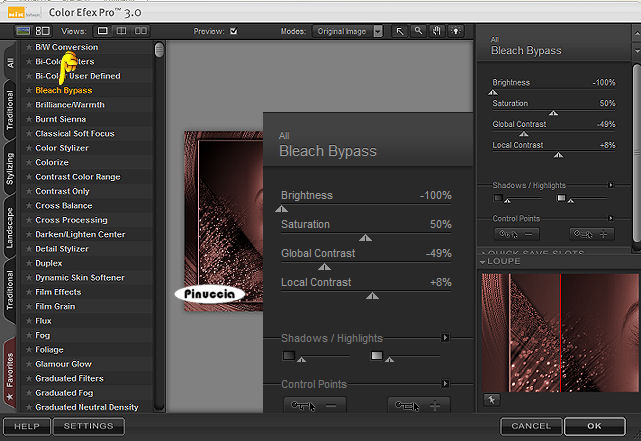This screenshot has width=641, height=441.
Task: Select the Dynamic Skin Softener filter
Action: coord(80,278)
